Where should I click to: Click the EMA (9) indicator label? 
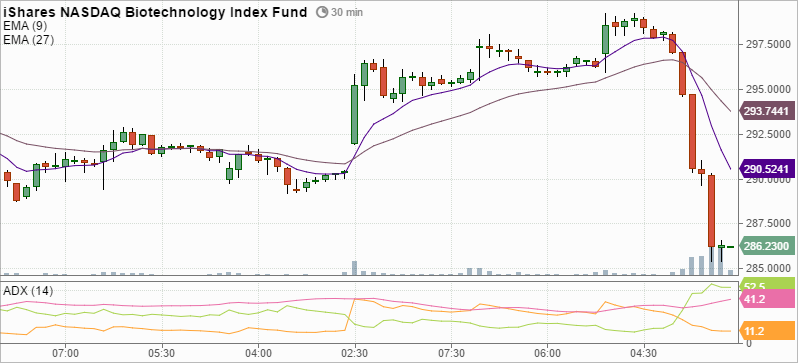(x=25, y=26)
